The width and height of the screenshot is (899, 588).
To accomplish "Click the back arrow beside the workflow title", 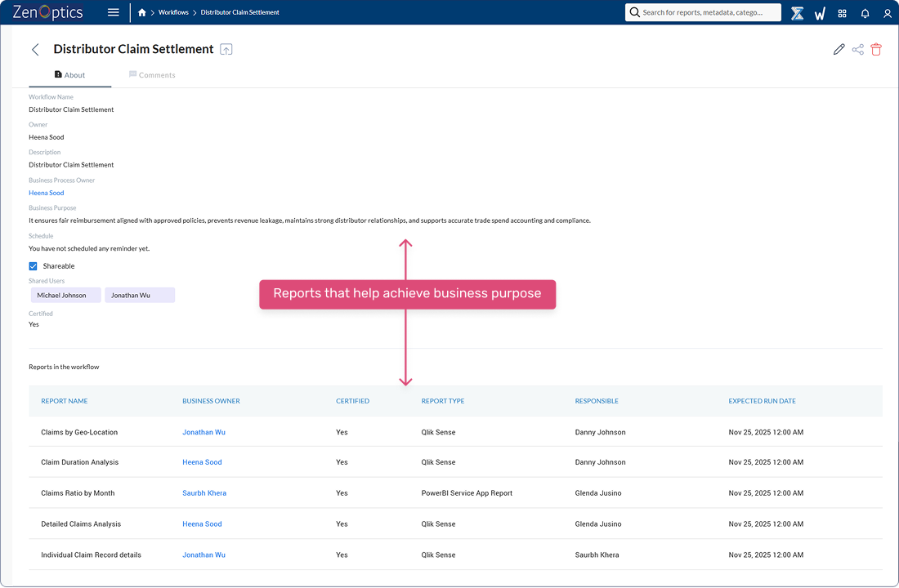I will 35,50.
